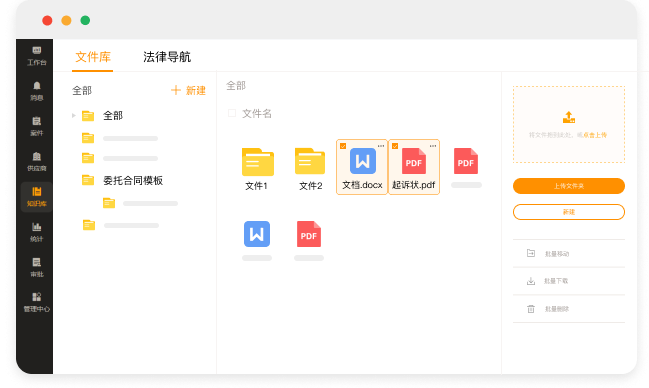Select the unnamed Word file in second row
649x388 pixels.
257,234
